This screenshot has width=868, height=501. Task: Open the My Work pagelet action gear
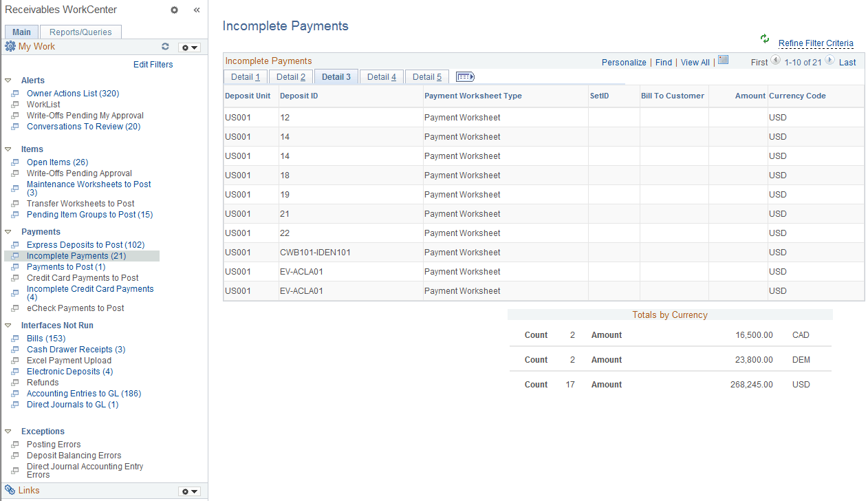188,47
